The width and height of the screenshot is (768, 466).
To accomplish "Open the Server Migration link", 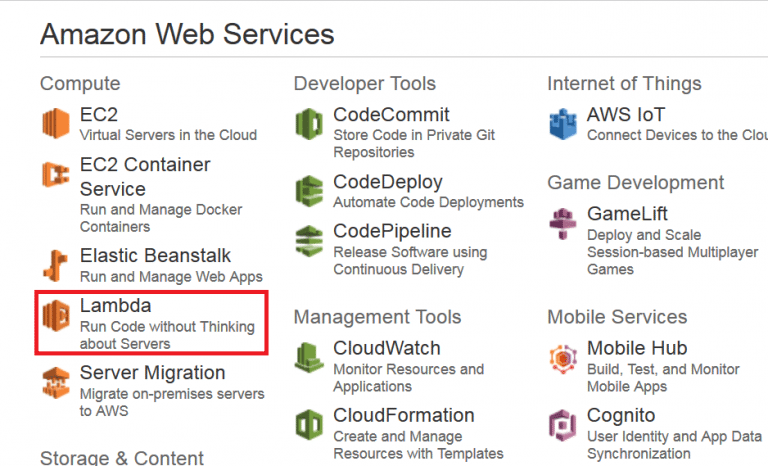I will pyautogui.click(x=153, y=373).
